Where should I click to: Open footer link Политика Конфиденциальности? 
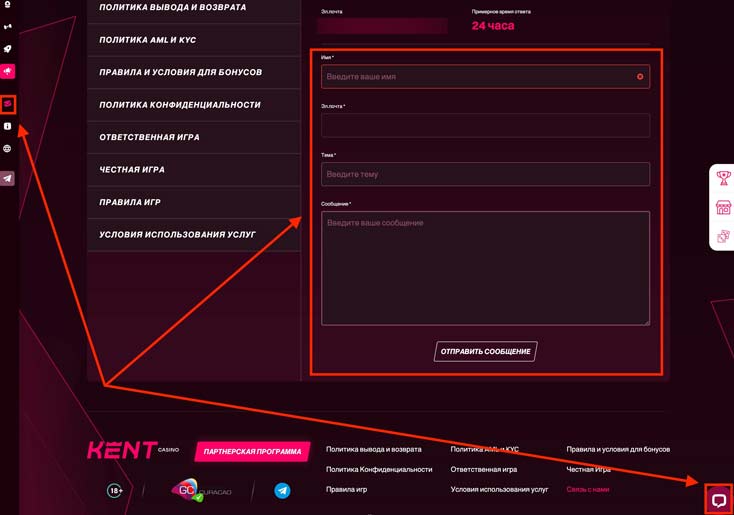379,469
